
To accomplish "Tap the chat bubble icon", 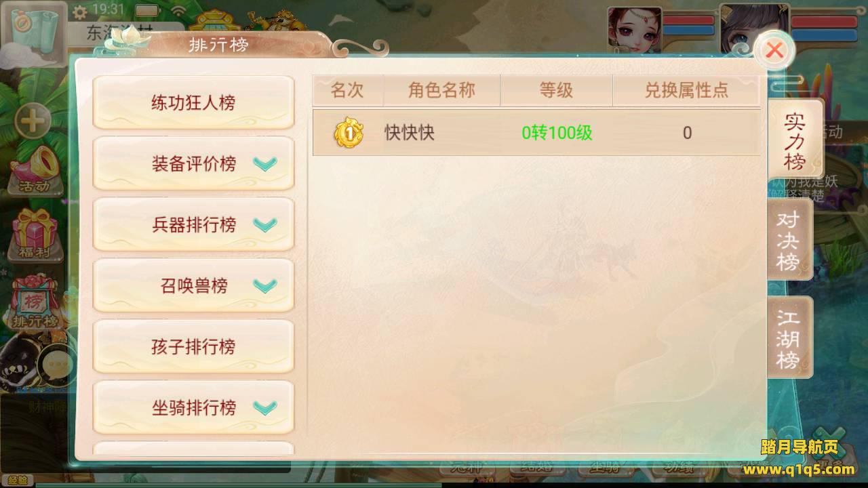I will click(57, 367).
